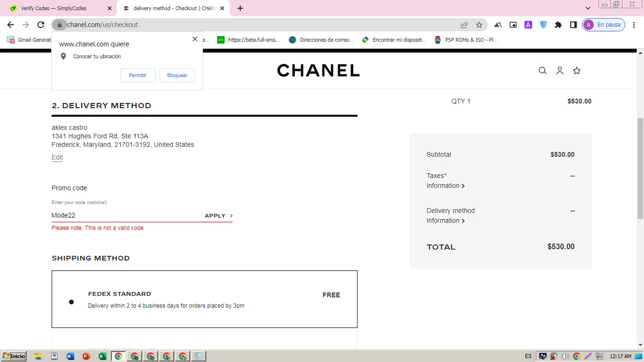
Task: Click the Subtotal $530.00 amount
Action: click(x=562, y=155)
